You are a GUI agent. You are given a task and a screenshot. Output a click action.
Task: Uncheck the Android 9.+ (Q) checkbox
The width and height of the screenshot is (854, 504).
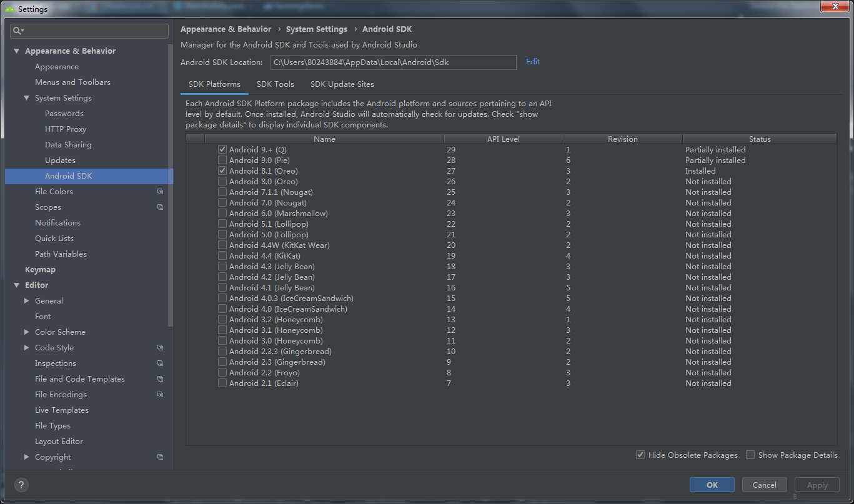point(222,150)
